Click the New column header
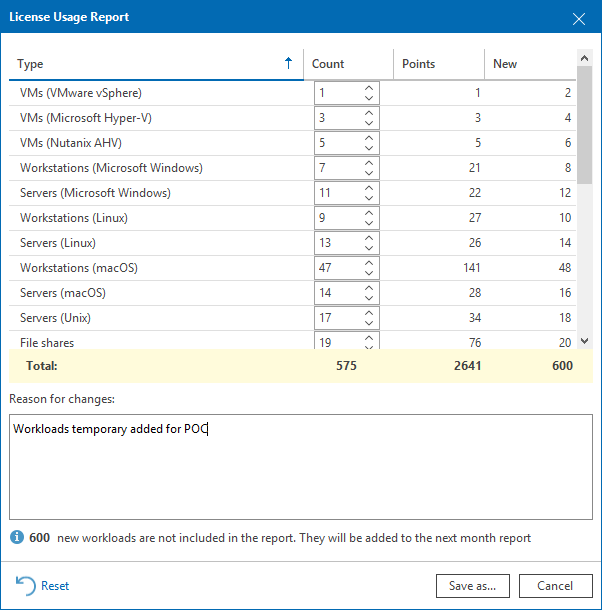602x610 pixels. point(530,64)
